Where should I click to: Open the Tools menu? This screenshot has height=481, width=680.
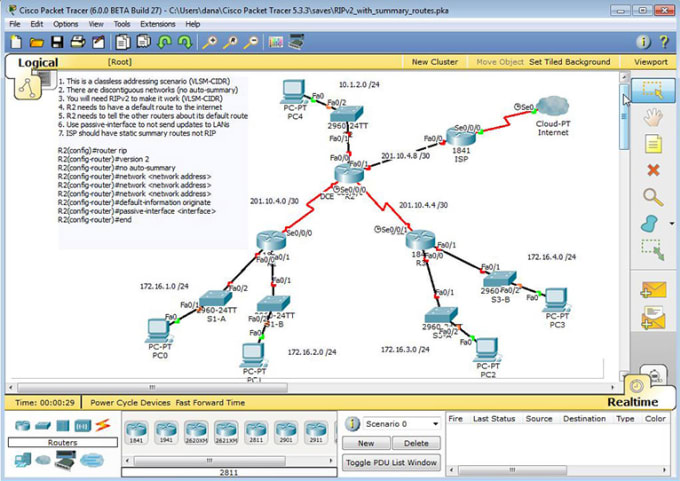[122, 24]
